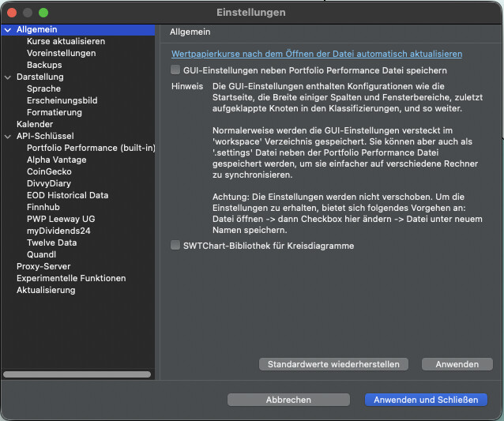504x421 pixels.
Task: Open Erscheinungsbild settings
Action: [x=62, y=101]
